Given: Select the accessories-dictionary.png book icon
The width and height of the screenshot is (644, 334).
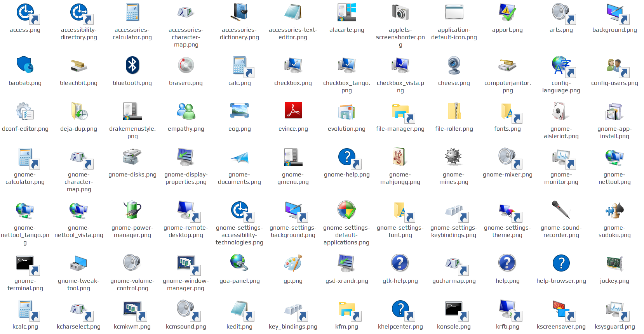Looking at the screenshot, I should pyautogui.click(x=240, y=12).
